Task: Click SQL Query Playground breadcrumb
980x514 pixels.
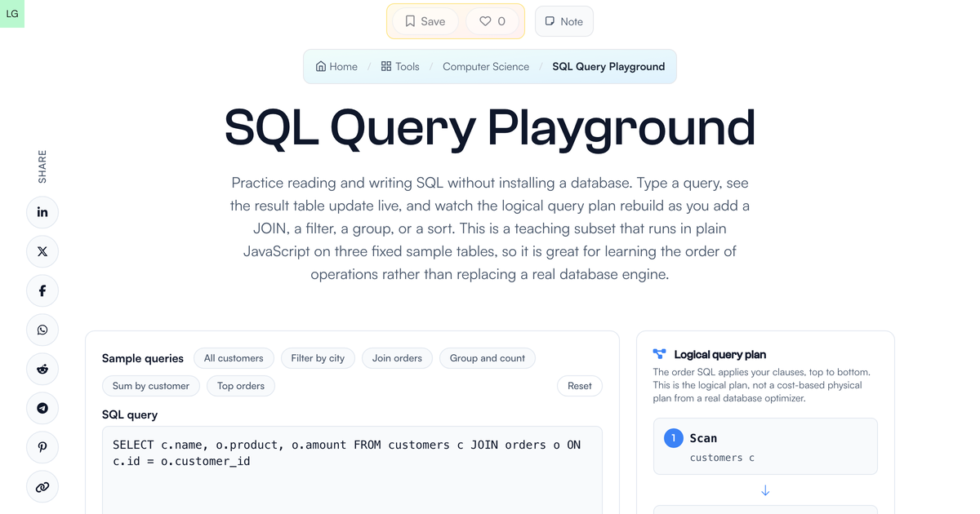Action: click(x=608, y=67)
